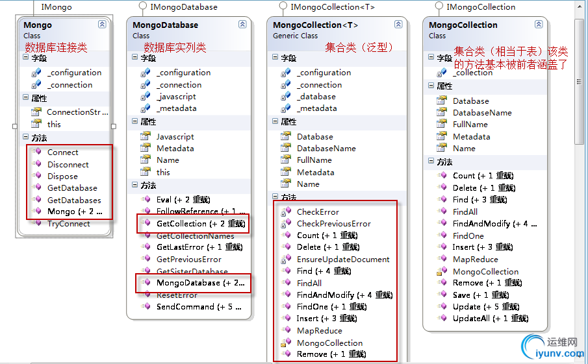Select the IMongoCollection<T> interface lollipop circle
The width and height of the screenshot is (588, 364).
(283, 6)
